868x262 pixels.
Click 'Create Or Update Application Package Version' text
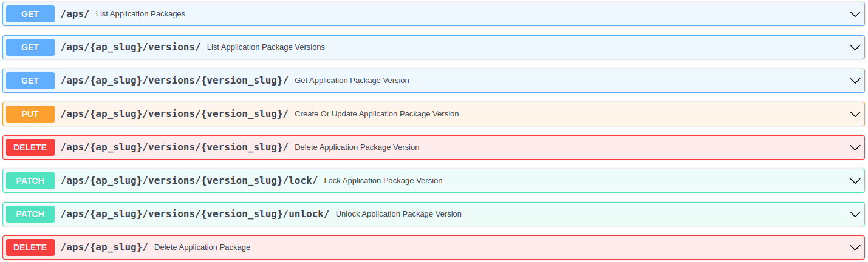[x=377, y=114]
